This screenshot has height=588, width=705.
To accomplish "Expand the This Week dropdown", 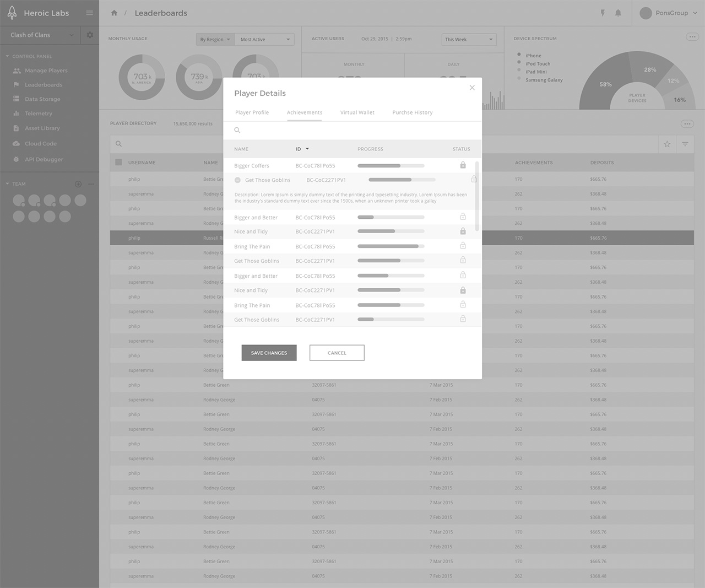I will pos(469,40).
